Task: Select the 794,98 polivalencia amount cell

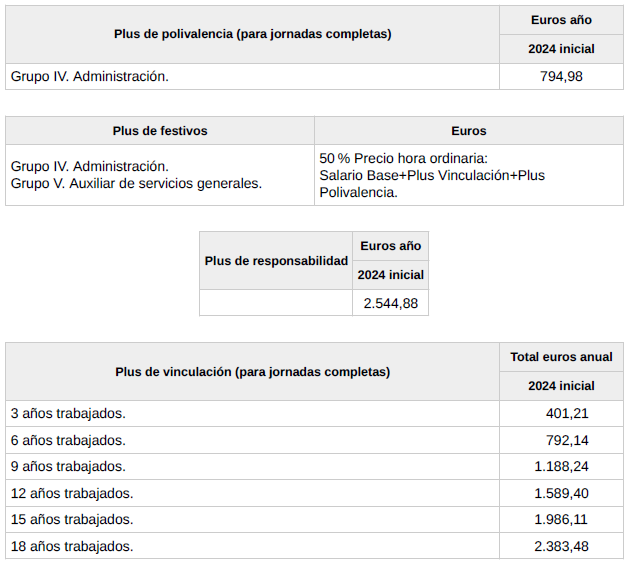Action: click(x=560, y=77)
